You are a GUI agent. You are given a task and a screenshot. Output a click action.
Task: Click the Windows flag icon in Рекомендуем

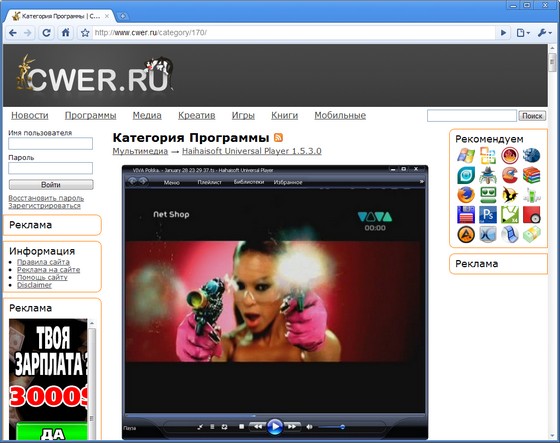[x=466, y=155]
